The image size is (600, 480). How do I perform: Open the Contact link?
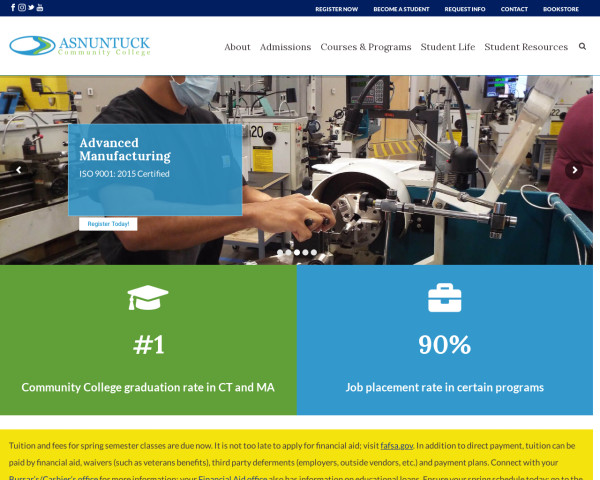coord(514,9)
